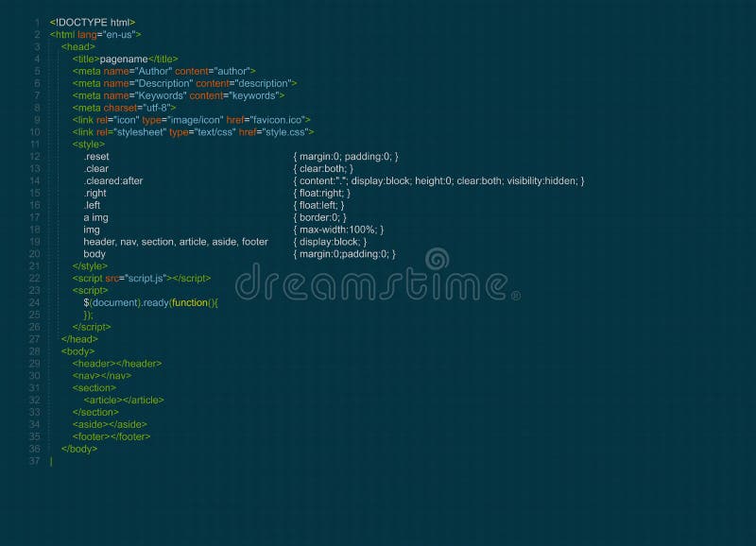
Task: Click the "image/icon" type value
Action: point(197,120)
